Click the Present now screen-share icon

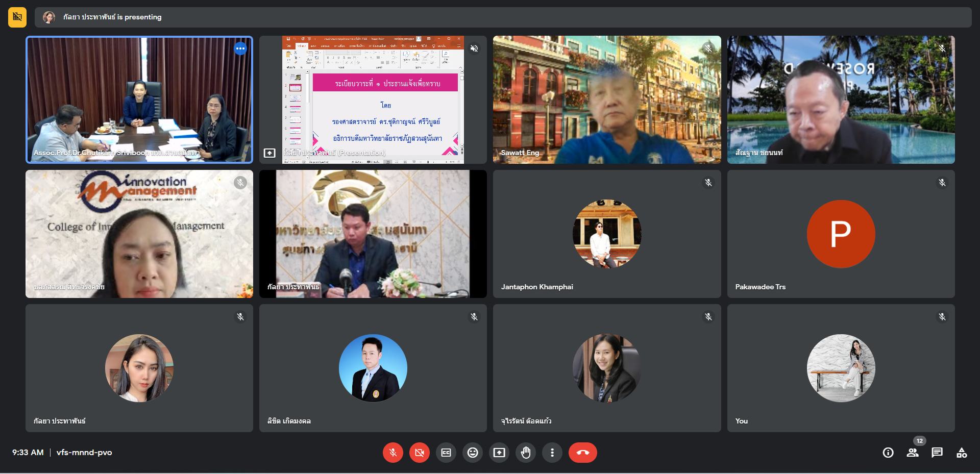(499, 453)
